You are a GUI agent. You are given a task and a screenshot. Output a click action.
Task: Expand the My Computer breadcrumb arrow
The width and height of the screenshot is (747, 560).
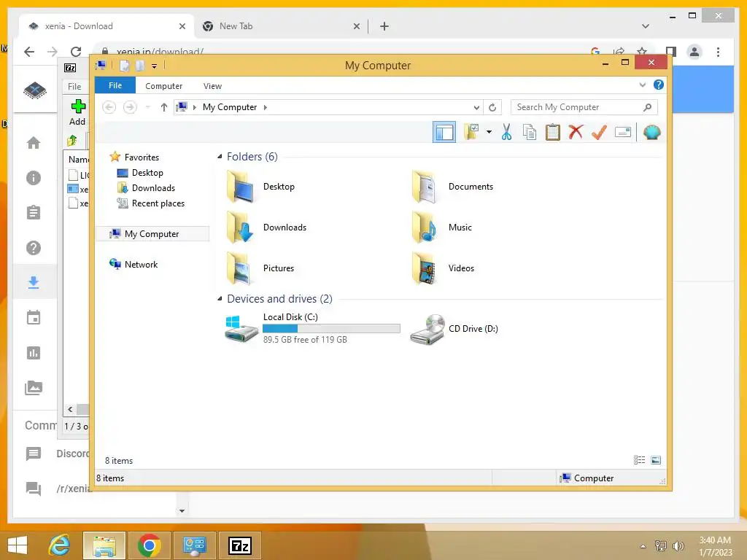[266, 107]
